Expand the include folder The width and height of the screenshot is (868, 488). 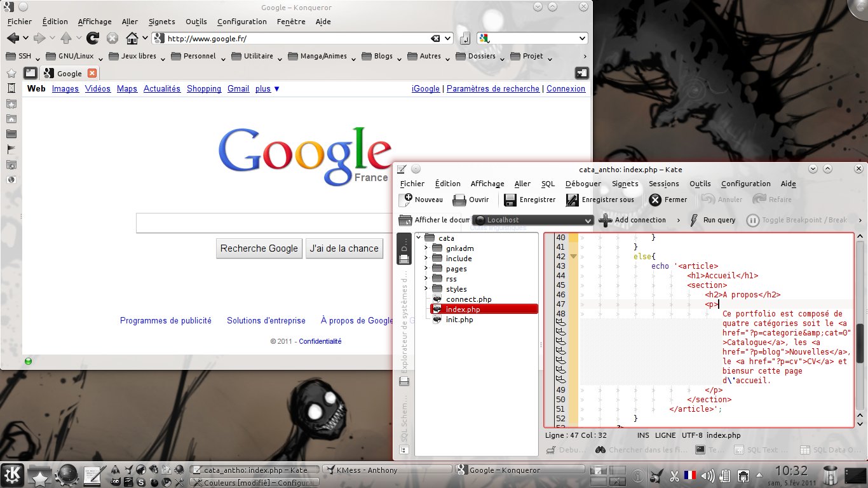pos(426,259)
